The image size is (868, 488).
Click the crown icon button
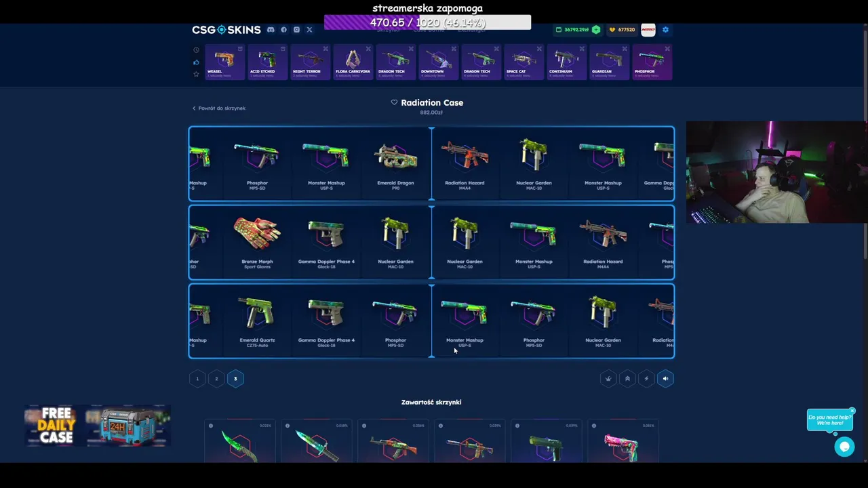coord(608,379)
